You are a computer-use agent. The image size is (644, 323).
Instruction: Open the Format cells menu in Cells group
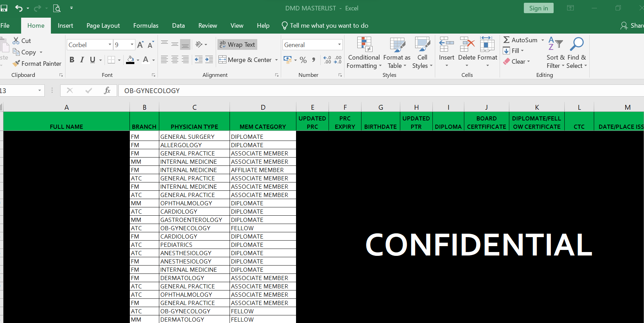[487, 53]
